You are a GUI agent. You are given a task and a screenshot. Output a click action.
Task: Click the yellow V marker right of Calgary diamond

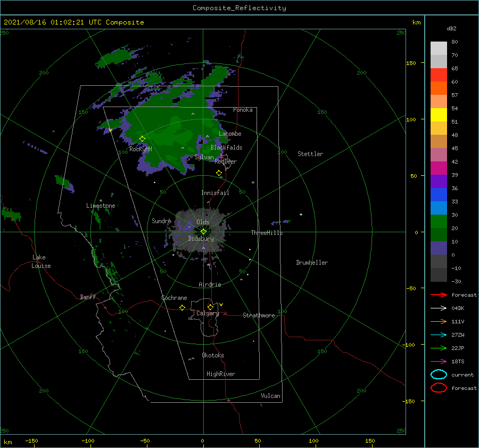click(221, 305)
